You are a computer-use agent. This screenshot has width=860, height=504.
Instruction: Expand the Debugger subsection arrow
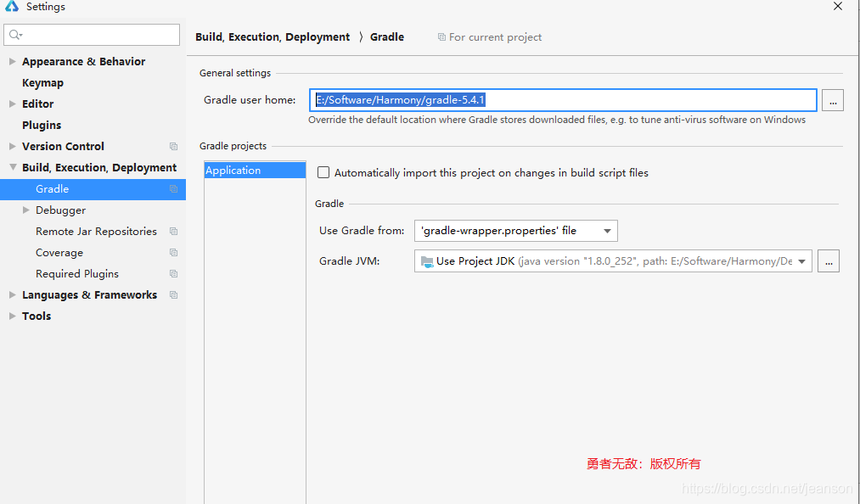point(25,210)
